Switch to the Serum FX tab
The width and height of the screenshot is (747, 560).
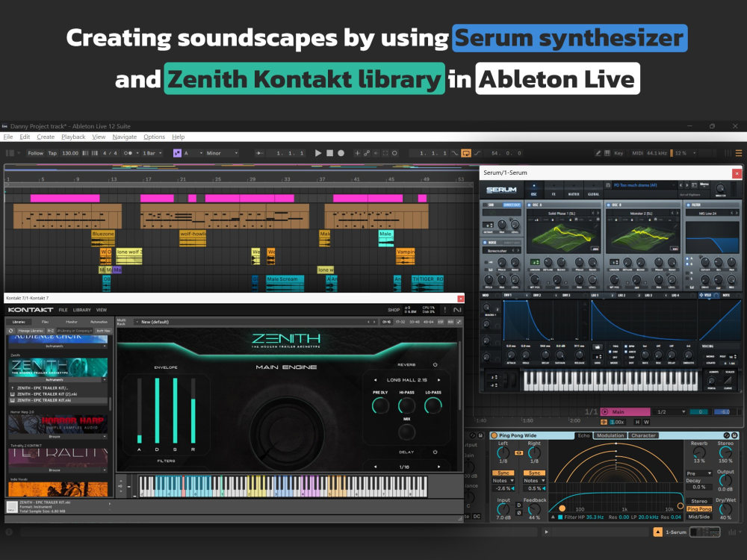click(x=554, y=190)
